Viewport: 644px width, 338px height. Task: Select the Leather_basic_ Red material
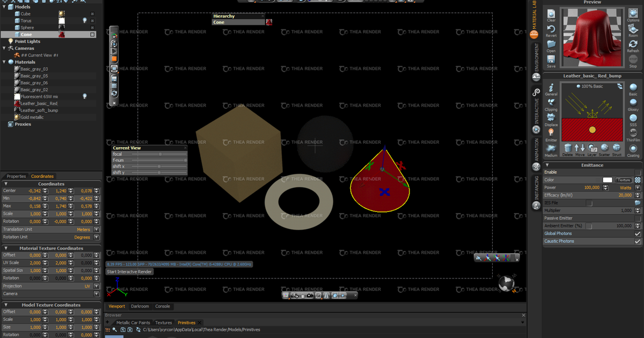(x=39, y=104)
